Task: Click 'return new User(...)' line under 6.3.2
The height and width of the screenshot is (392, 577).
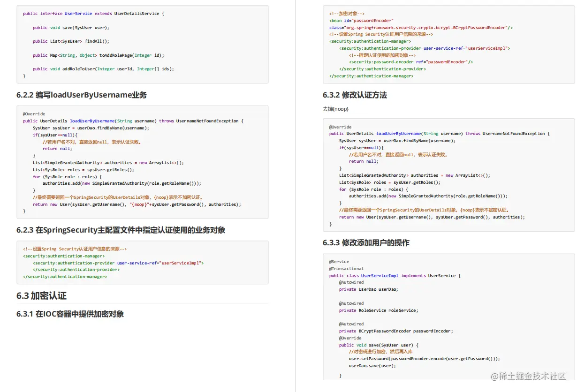Action: (x=432, y=217)
